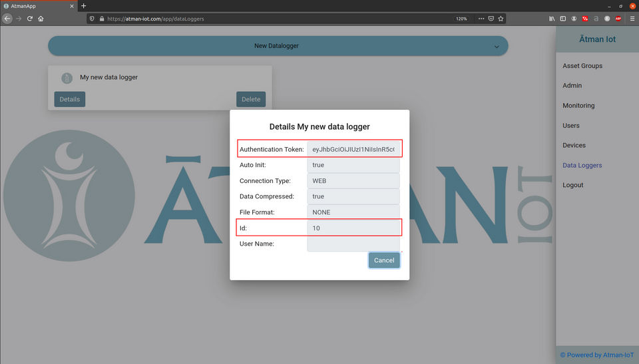This screenshot has height=364, width=639.
Task: Go back with the browser back arrow
Action: (7, 19)
